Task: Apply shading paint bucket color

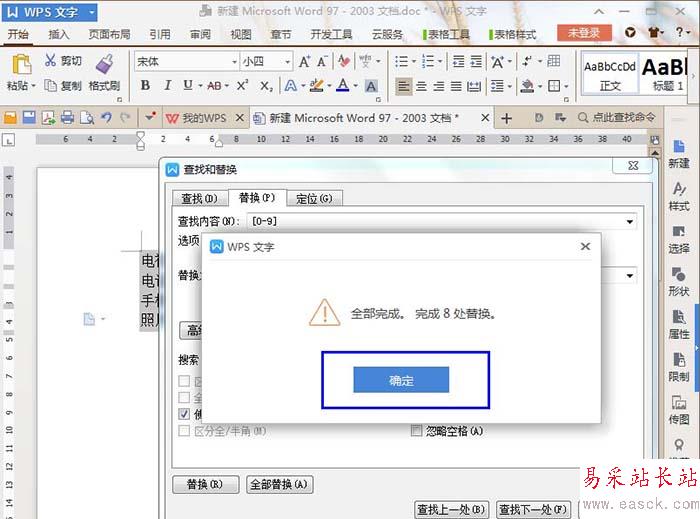Action: coord(527,86)
